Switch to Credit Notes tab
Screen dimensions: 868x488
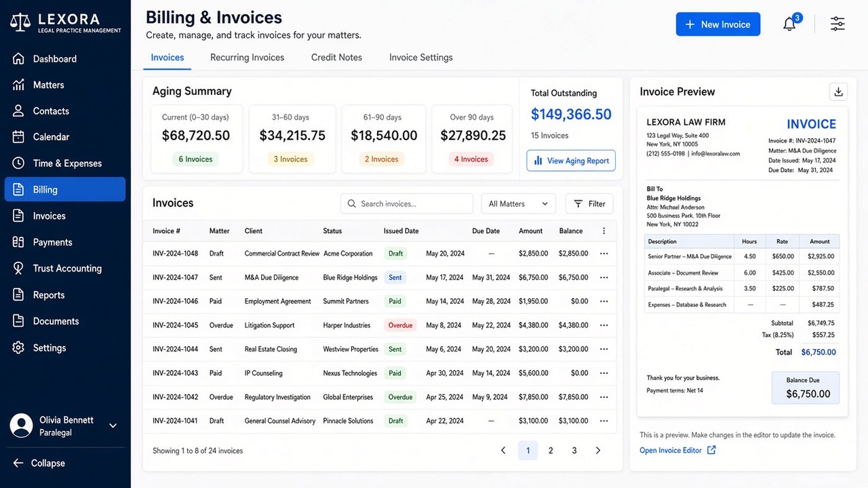pyautogui.click(x=337, y=57)
